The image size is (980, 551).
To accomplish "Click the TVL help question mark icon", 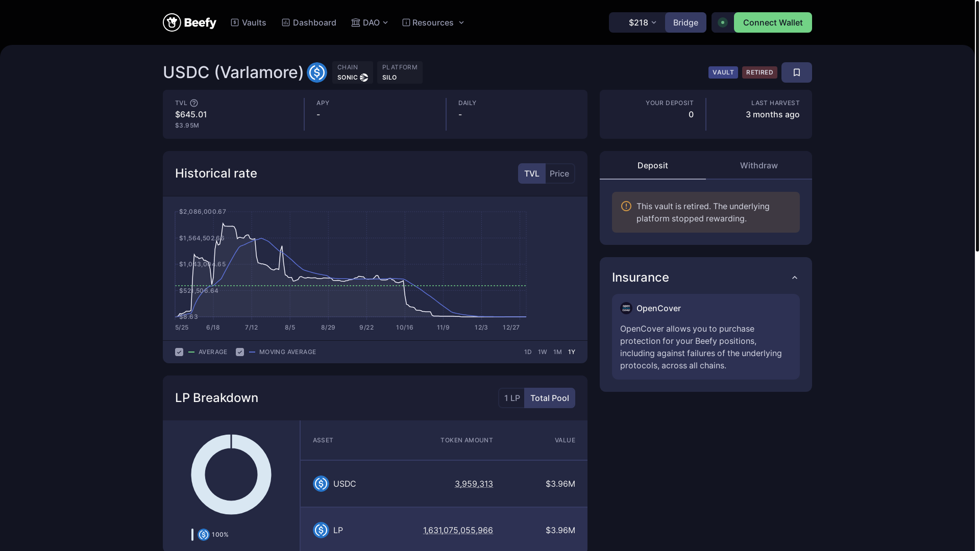I will [x=194, y=103].
